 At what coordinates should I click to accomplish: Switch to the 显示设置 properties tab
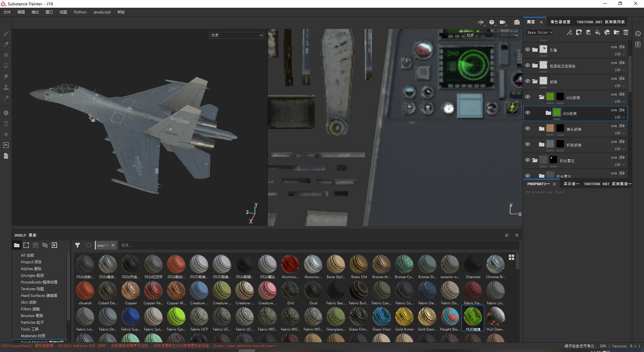pos(571,184)
